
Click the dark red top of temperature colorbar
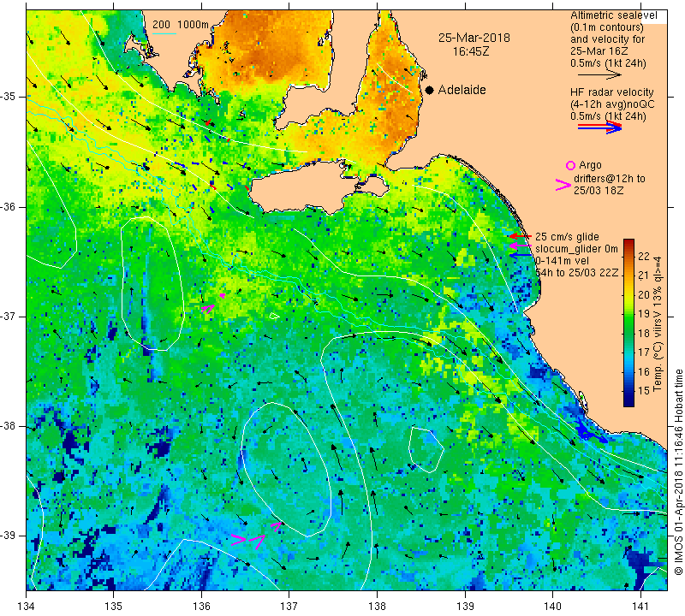pyautogui.click(x=628, y=242)
